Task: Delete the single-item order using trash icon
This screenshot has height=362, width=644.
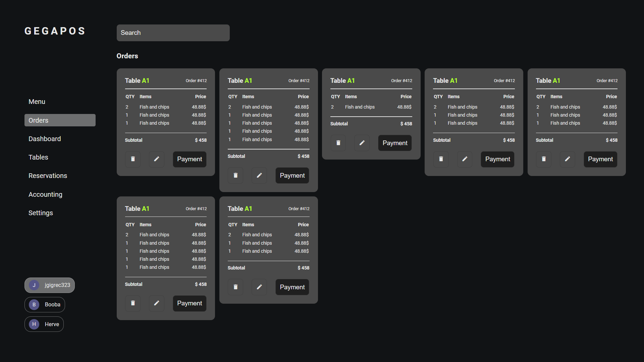Action: pos(338,143)
